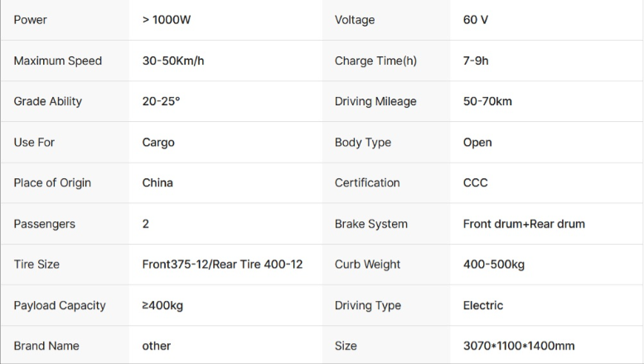Click the Payload Capacity label
This screenshot has width=644, height=364.
(60, 305)
